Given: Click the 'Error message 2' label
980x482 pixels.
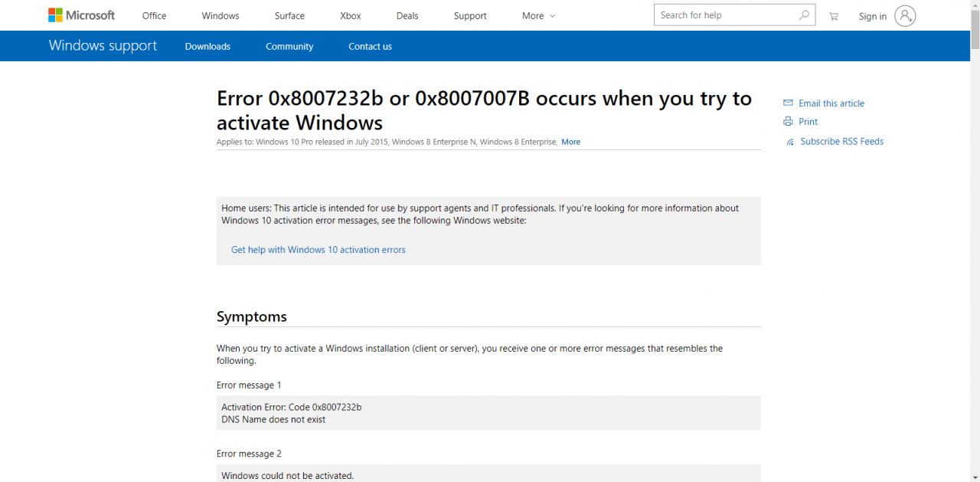Looking at the screenshot, I should (x=249, y=454).
